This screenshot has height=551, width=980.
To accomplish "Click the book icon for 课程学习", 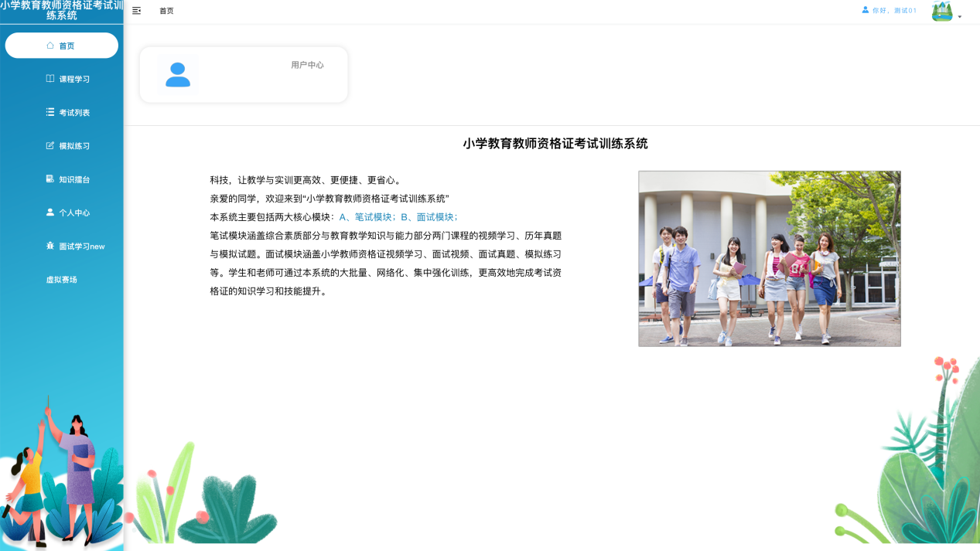I will pyautogui.click(x=50, y=79).
